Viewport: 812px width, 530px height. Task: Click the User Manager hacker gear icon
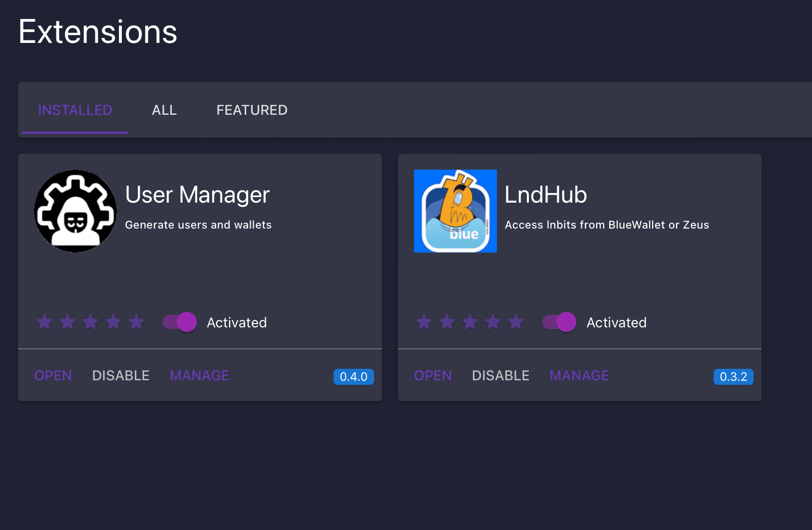[x=75, y=211]
